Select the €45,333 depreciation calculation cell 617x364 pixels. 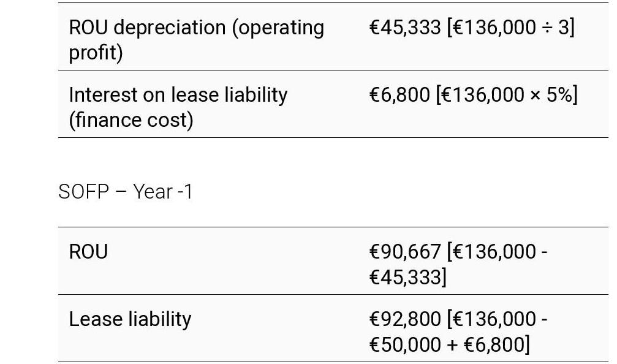[x=472, y=28]
